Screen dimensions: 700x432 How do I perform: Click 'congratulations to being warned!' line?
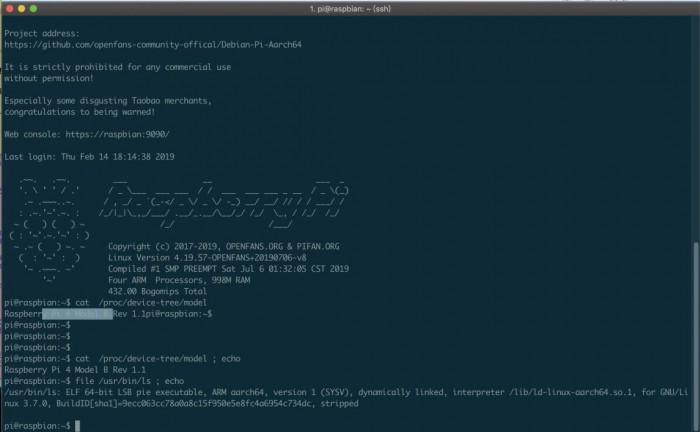click(x=80, y=112)
